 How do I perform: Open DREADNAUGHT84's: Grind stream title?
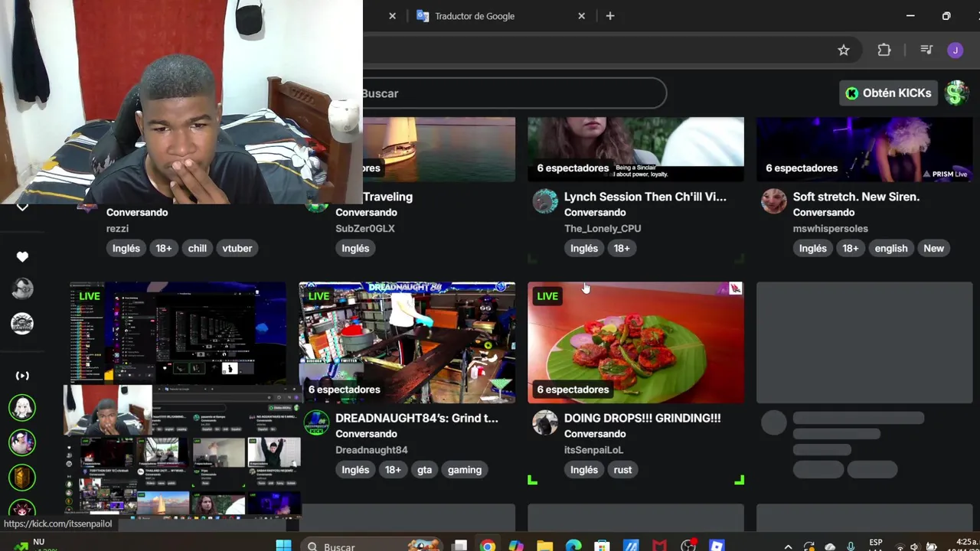[416, 418]
